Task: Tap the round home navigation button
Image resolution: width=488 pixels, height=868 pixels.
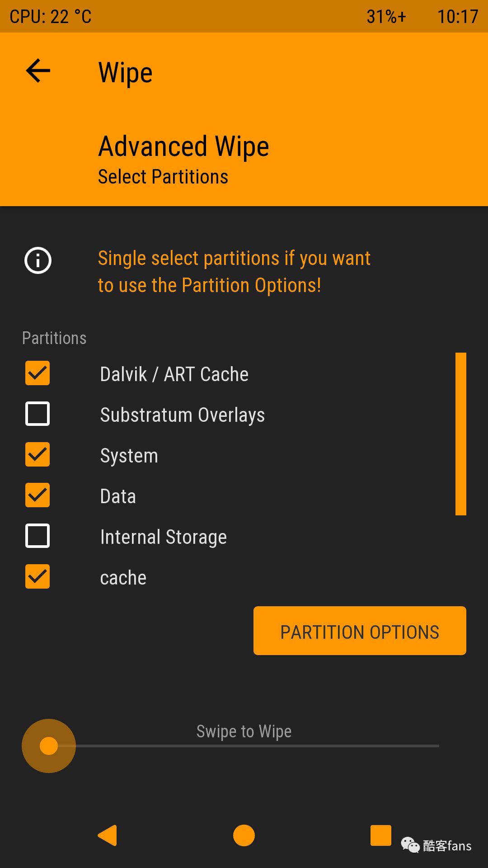Action: 244,835
